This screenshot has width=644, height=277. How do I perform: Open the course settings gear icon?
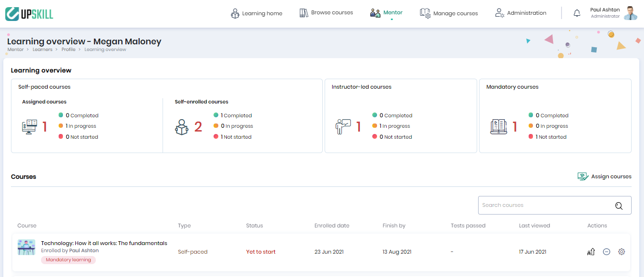point(622,252)
